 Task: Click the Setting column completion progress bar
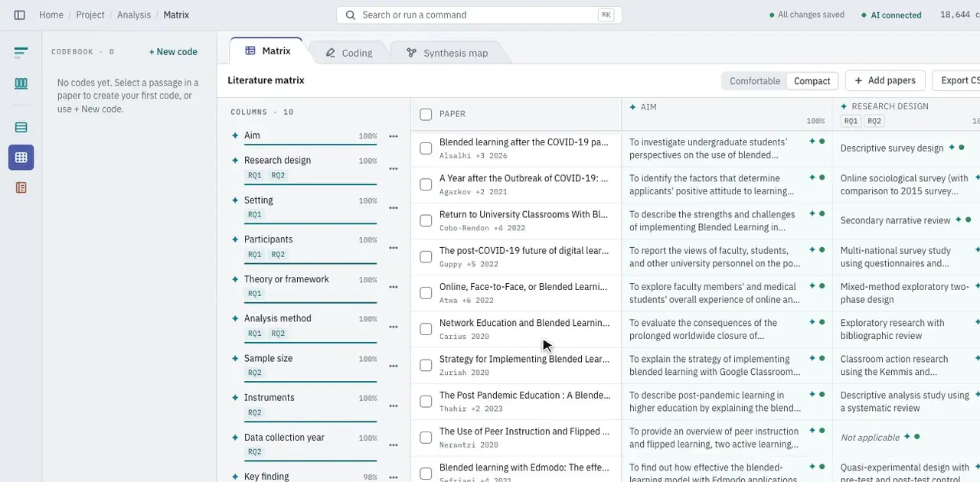(x=310, y=223)
